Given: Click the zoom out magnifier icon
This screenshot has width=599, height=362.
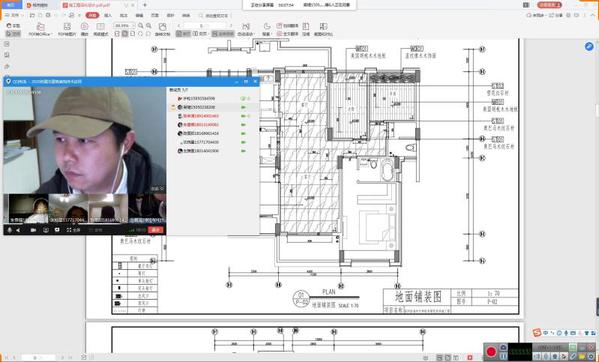Looking at the screenshot, I should pos(149,26).
